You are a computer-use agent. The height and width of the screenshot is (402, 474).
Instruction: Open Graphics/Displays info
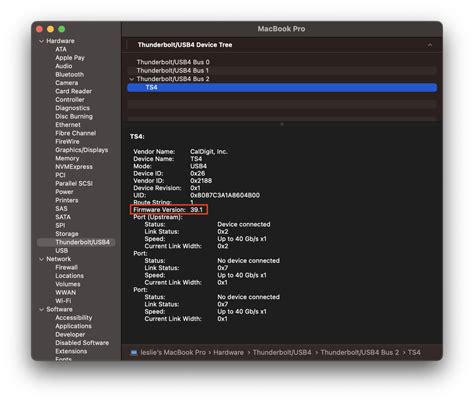tap(82, 150)
